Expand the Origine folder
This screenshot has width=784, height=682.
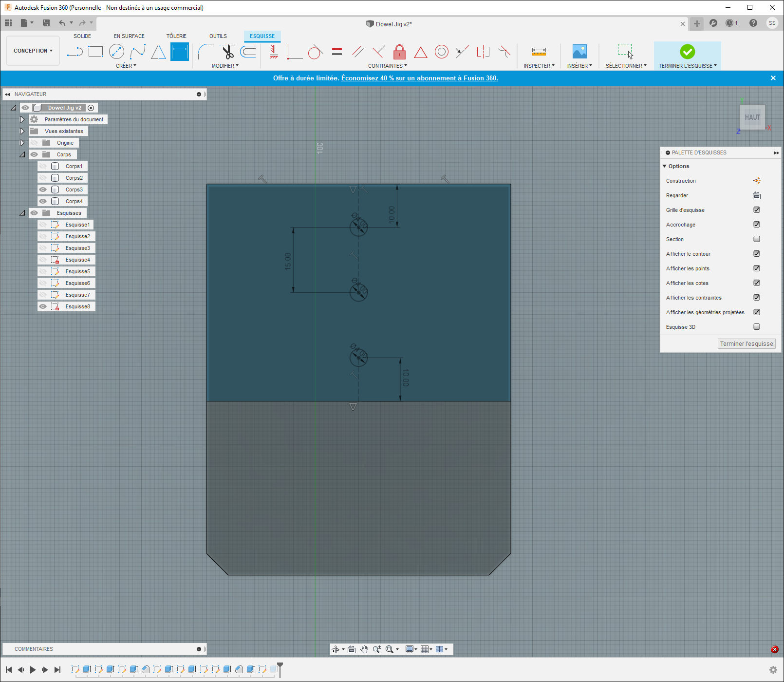point(22,143)
